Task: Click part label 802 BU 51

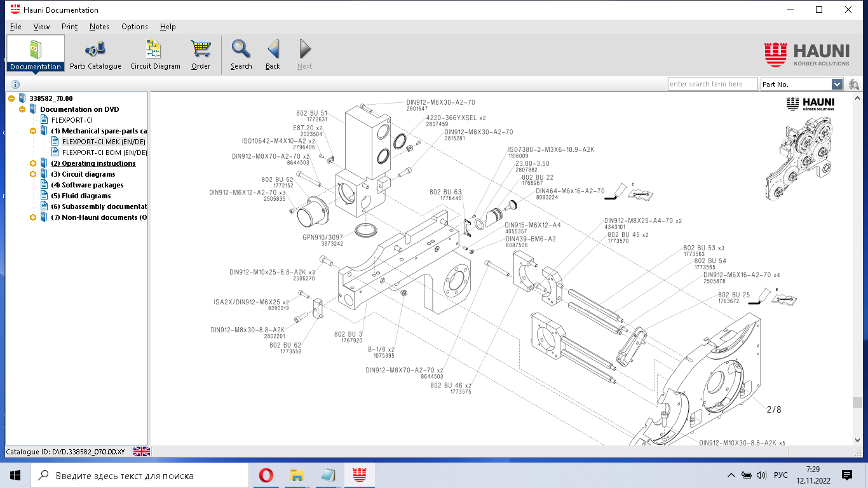Action: (x=311, y=113)
